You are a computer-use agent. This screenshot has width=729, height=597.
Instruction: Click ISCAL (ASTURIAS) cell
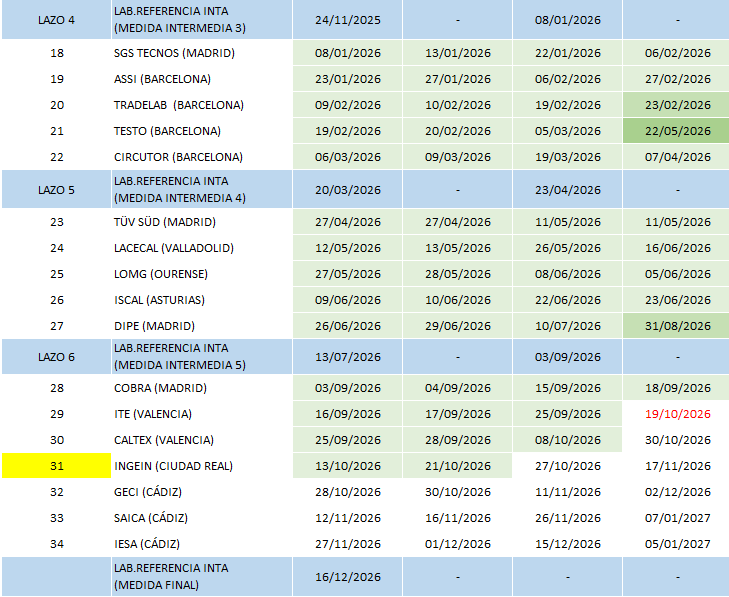tap(202, 300)
